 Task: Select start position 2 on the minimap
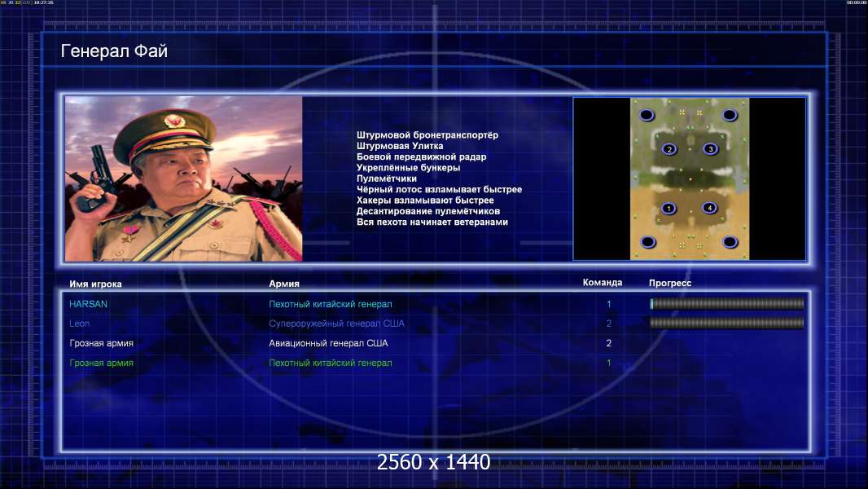669,149
